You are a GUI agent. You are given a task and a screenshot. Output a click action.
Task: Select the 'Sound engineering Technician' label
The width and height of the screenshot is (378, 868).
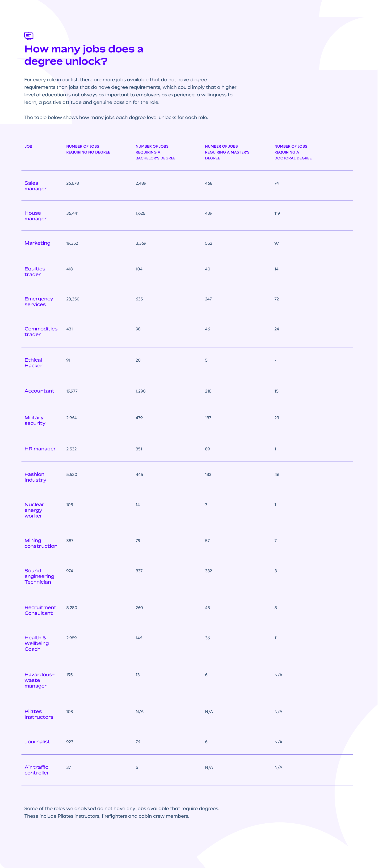coord(39,576)
